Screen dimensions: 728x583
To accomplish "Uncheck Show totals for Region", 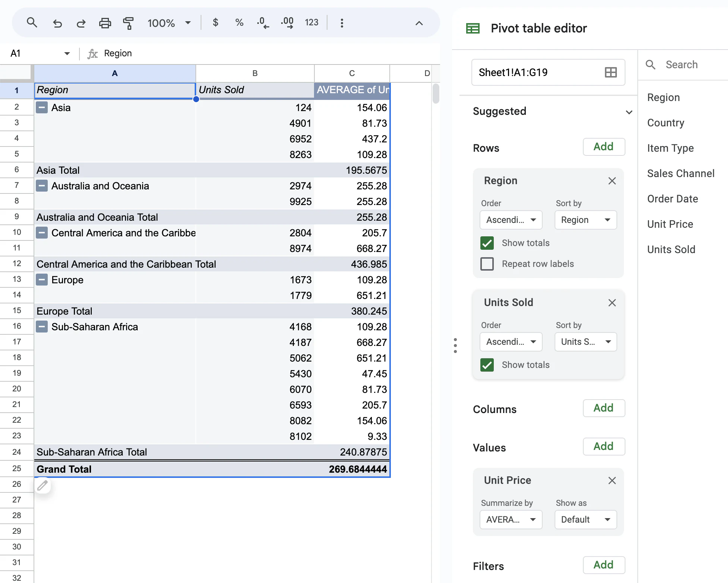I will click(x=487, y=243).
